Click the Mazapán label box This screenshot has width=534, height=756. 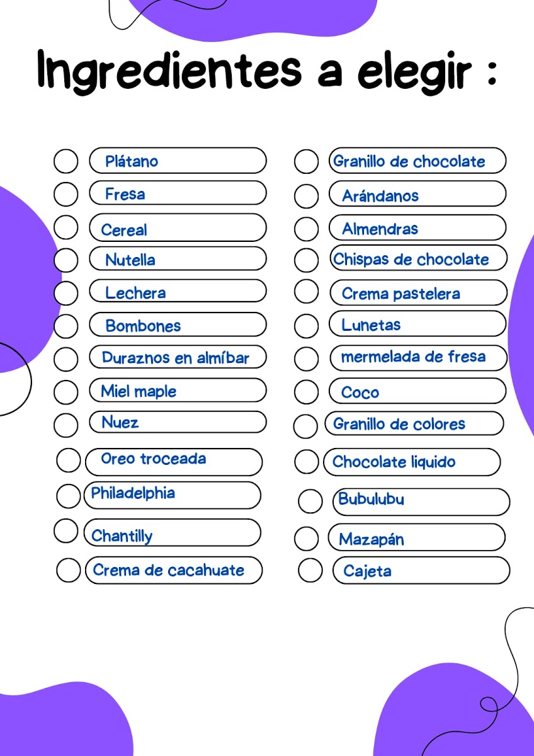(416, 537)
